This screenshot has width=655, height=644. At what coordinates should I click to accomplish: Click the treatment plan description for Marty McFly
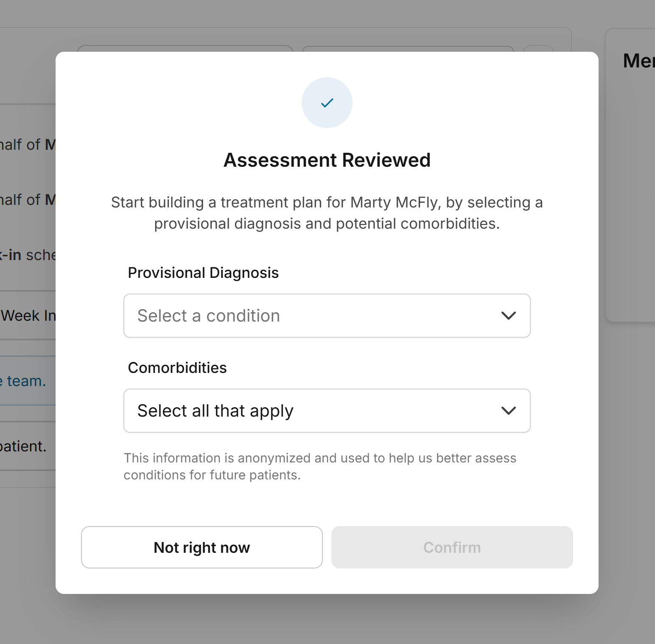(327, 213)
